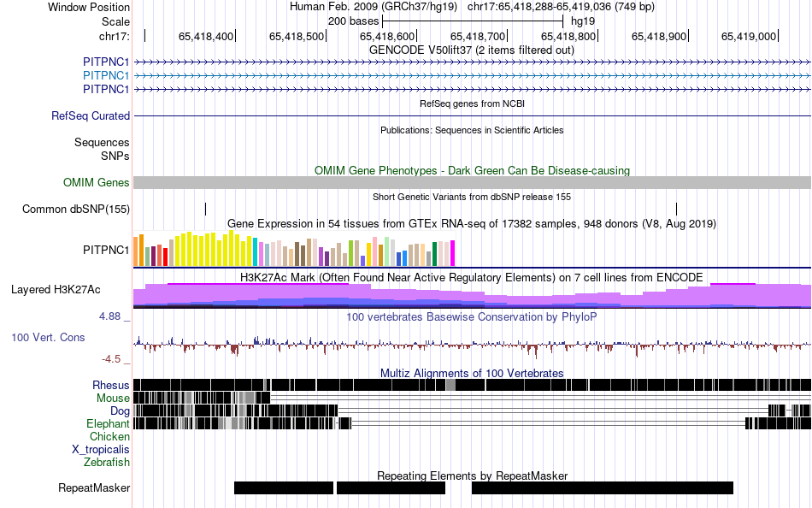Viewport: 812px width, 508px height.
Task: Click the Rhesus alignment block row
Action: (473, 385)
